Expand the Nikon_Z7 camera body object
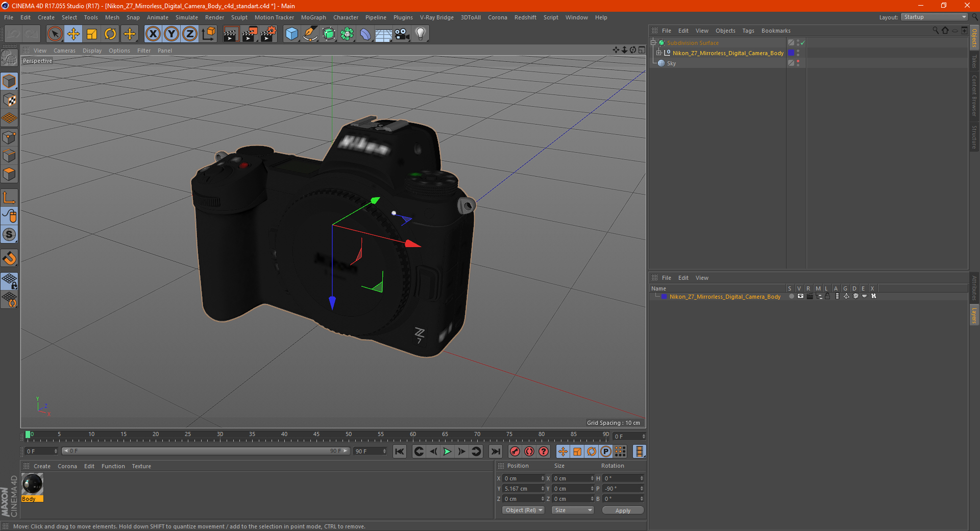Screen dimensions: 980x531 [x=659, y=53]
